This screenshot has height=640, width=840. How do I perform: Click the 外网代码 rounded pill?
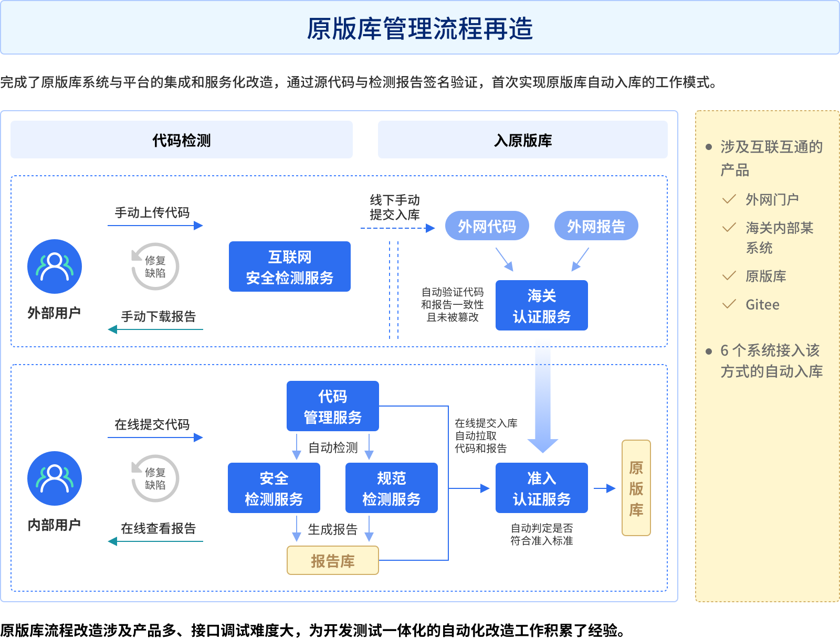click(487, 226)
